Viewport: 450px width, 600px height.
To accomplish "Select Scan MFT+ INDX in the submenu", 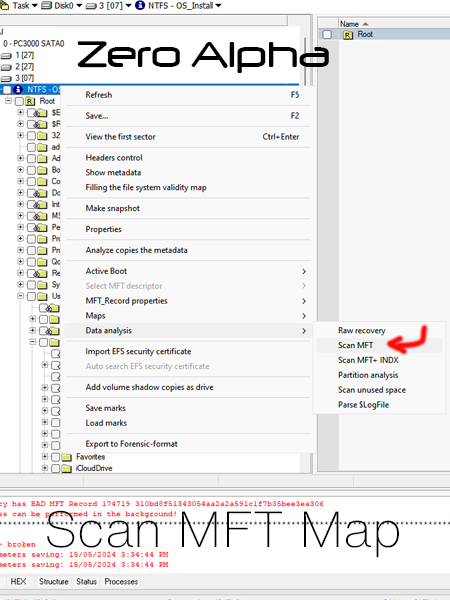I will click(380, 360).
